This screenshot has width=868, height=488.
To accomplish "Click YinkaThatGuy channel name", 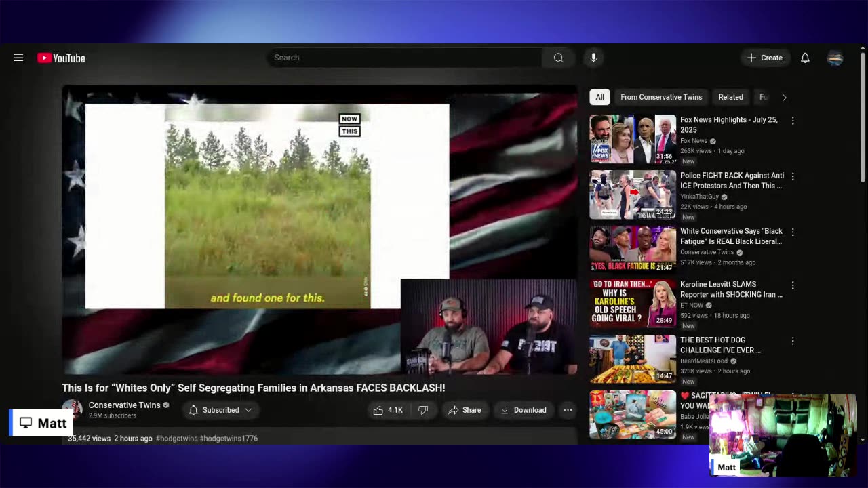I will click(x=699, y=197).
